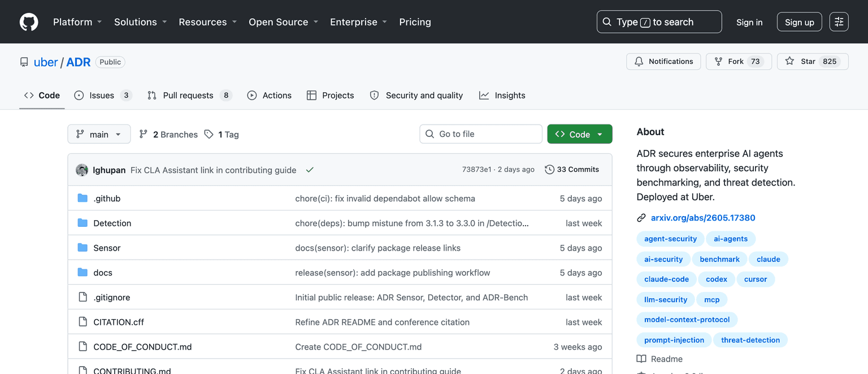The image size is (868, 374).
Task: Switch to the Security and quality tab
Action: [x=416, y=95]
